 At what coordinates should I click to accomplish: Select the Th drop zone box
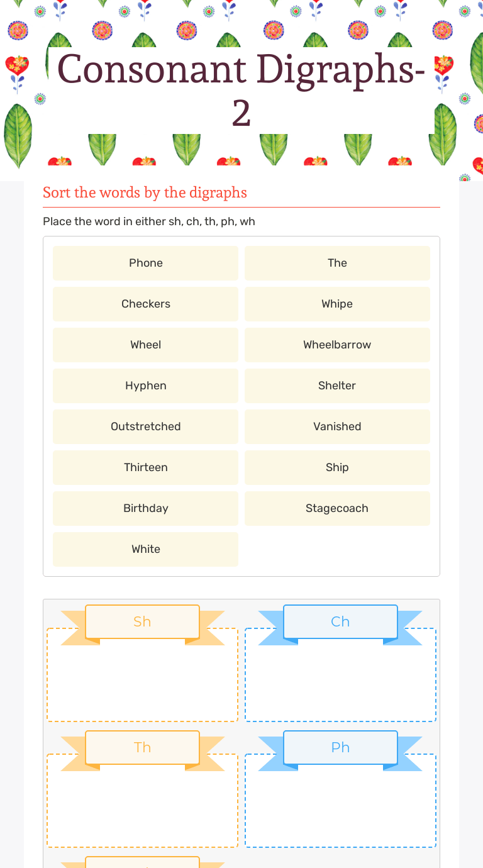pyautogui.click(x=142, y=801)
